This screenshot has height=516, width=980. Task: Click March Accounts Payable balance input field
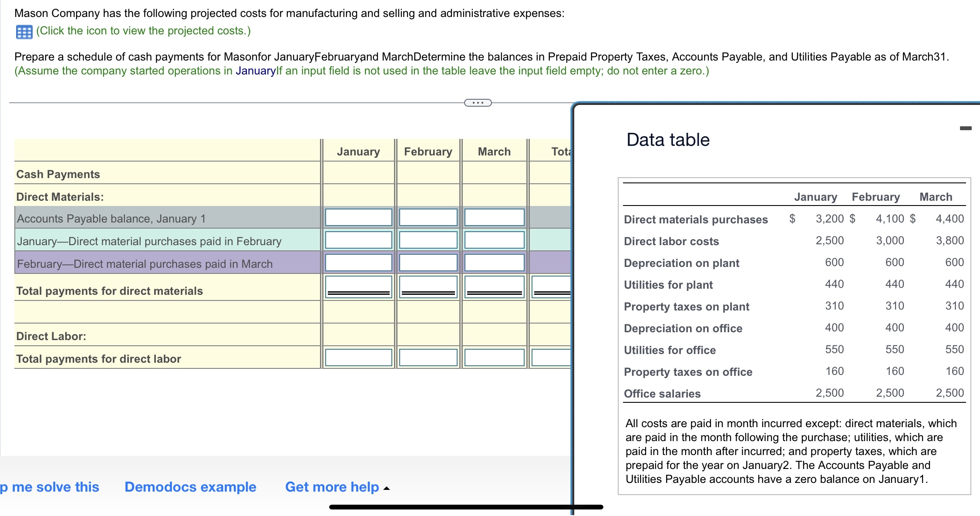(494, 217)
